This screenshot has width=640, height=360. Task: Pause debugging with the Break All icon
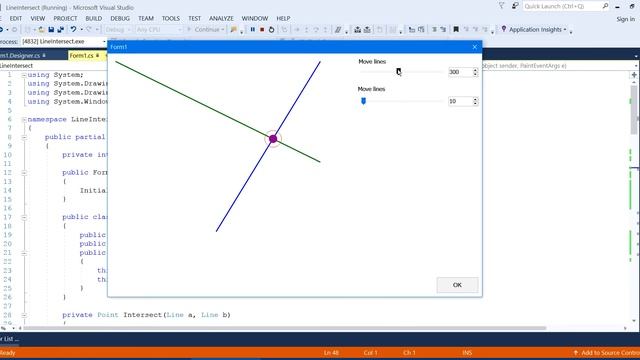point(253,29)
